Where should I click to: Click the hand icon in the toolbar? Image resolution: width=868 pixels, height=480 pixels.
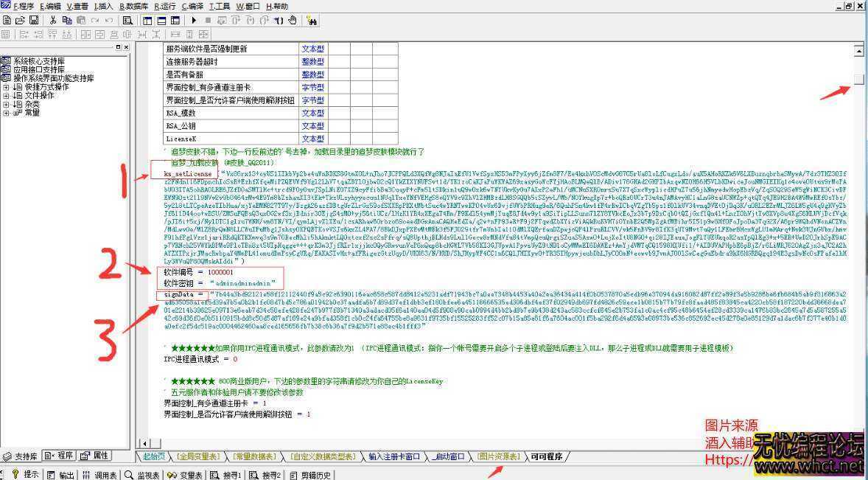[293, 21]
